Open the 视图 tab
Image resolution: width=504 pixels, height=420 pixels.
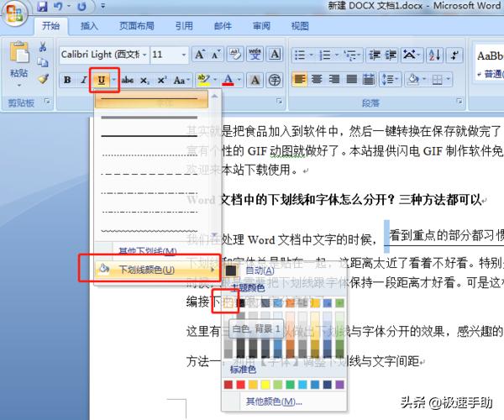300,26
